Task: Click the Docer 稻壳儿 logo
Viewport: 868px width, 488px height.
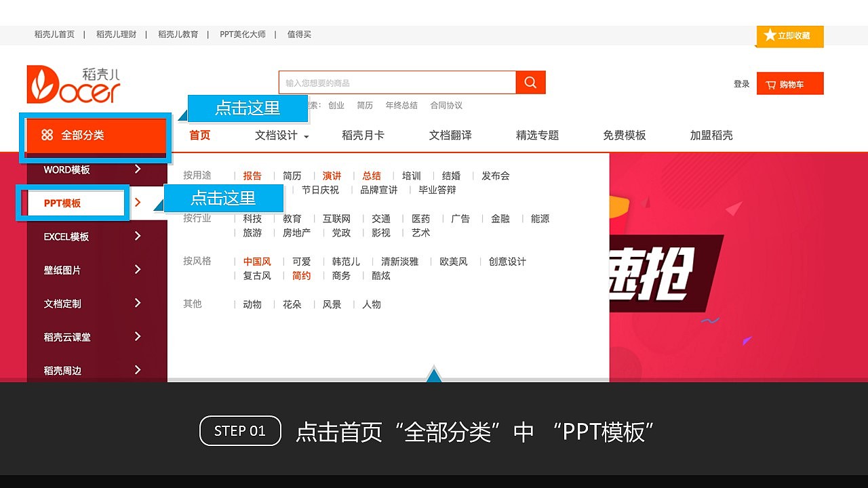Action: (73, 82)
